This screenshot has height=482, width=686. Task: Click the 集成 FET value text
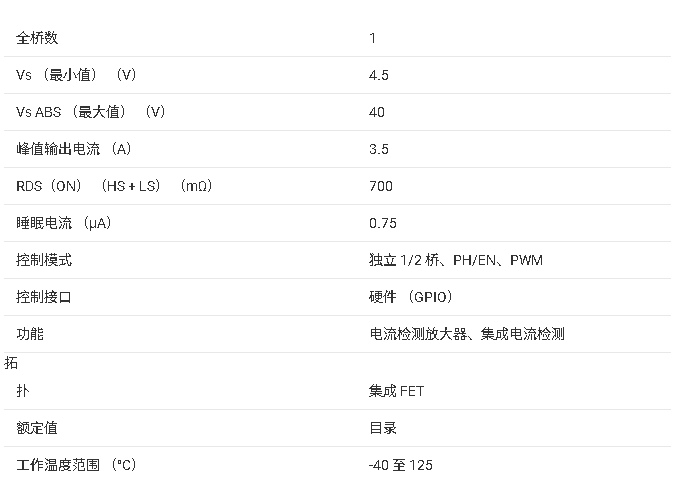tap(396, 391)
